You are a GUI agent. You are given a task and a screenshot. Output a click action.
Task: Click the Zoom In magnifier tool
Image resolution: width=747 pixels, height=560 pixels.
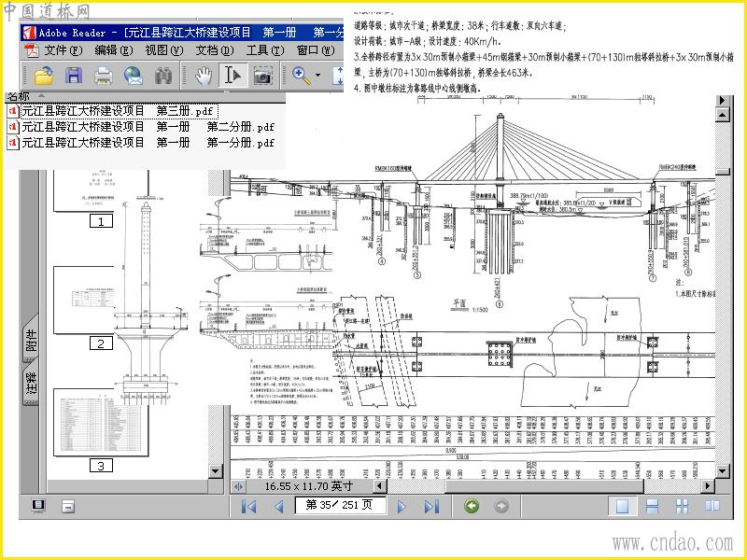301,76
